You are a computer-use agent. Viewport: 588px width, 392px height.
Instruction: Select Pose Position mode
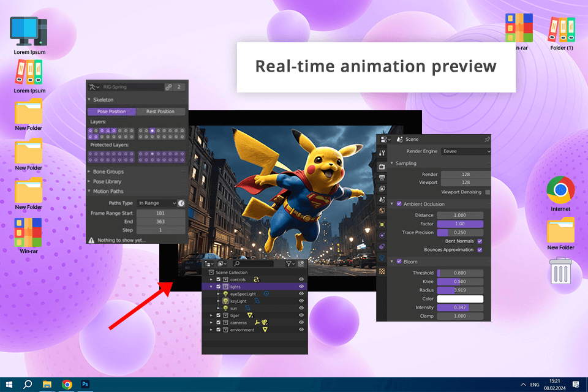tap(111, 111)
